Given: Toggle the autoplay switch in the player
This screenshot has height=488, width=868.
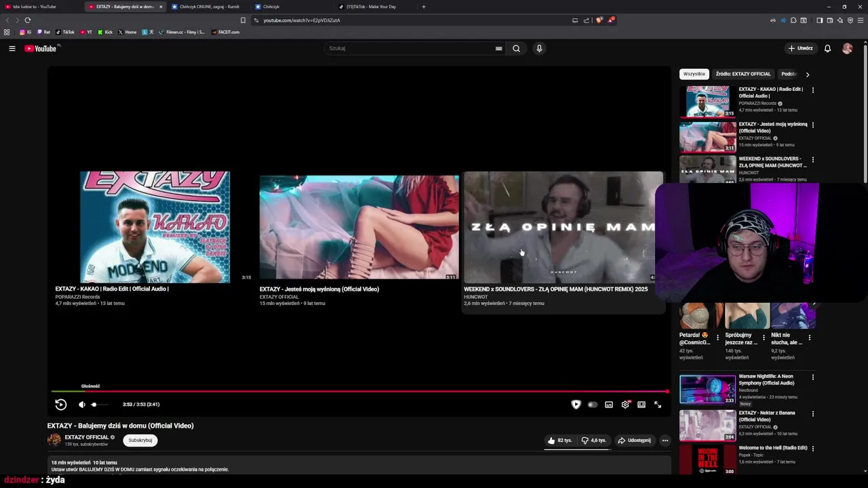Looking at the screenshot, I should (x=593, y=405).
